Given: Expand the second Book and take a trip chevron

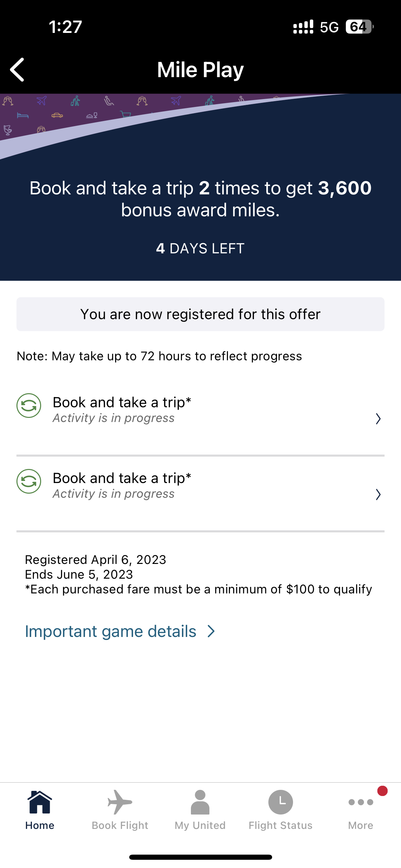Looking at the screenshot, I should tap(378, 494).
